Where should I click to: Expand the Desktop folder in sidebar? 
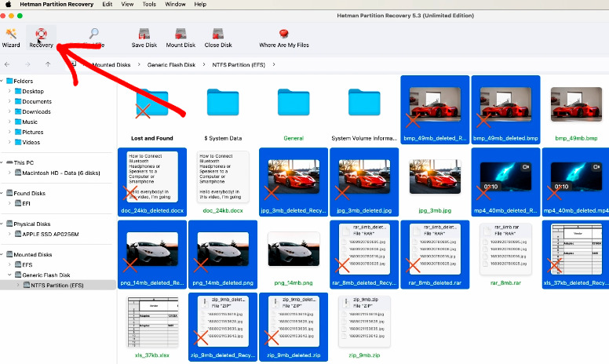[9, 91]
